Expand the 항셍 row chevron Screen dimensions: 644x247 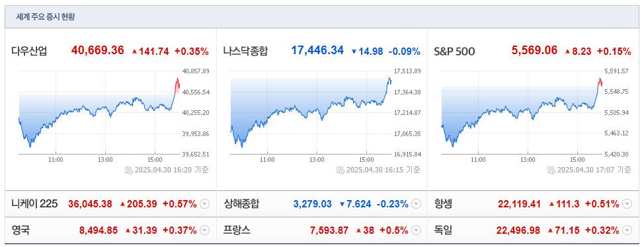[627, 204]
